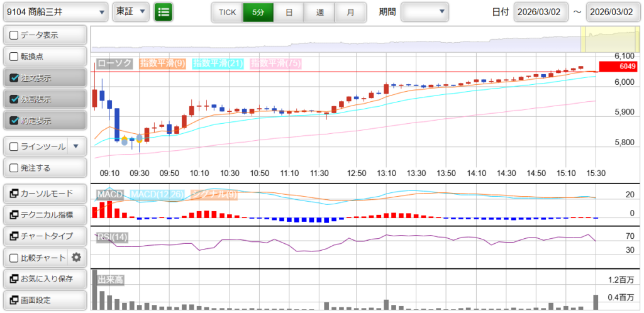Open チャートタイプ selection window
Image resolution: width=644 pixels, height=313 pixels.
point(44,236)
